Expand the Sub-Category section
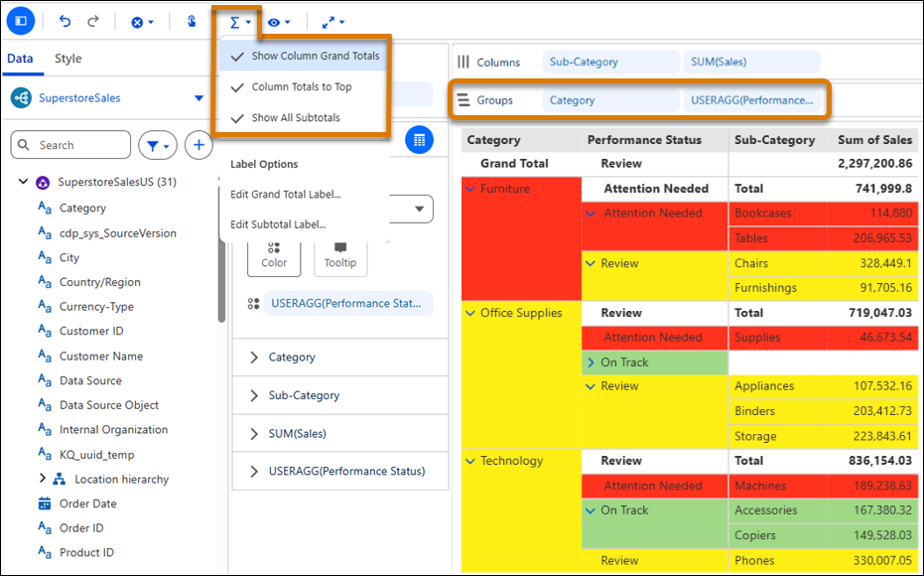This screenshot has height=576, width=924. pos(254,395)
